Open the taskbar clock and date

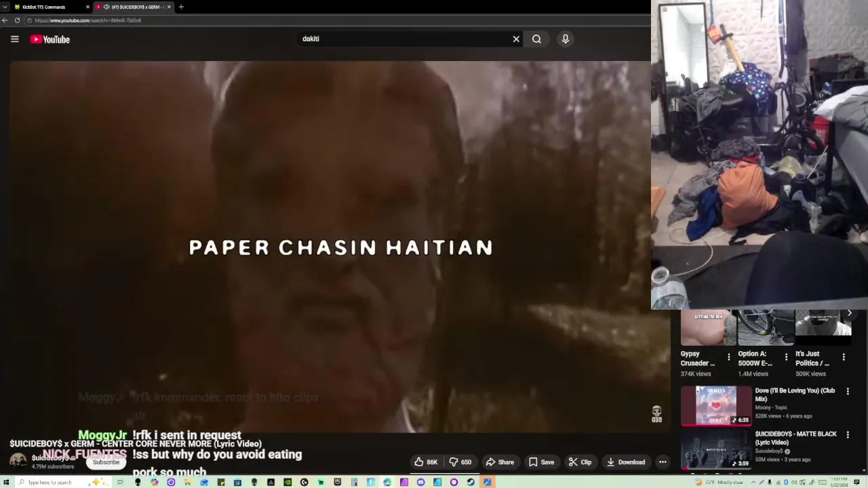[x=840, y=482]
